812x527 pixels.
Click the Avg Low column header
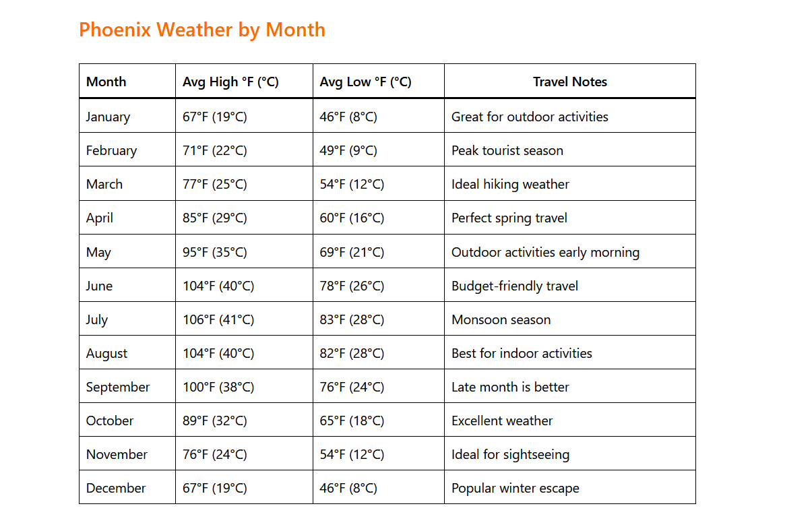(x=365, y=82)
